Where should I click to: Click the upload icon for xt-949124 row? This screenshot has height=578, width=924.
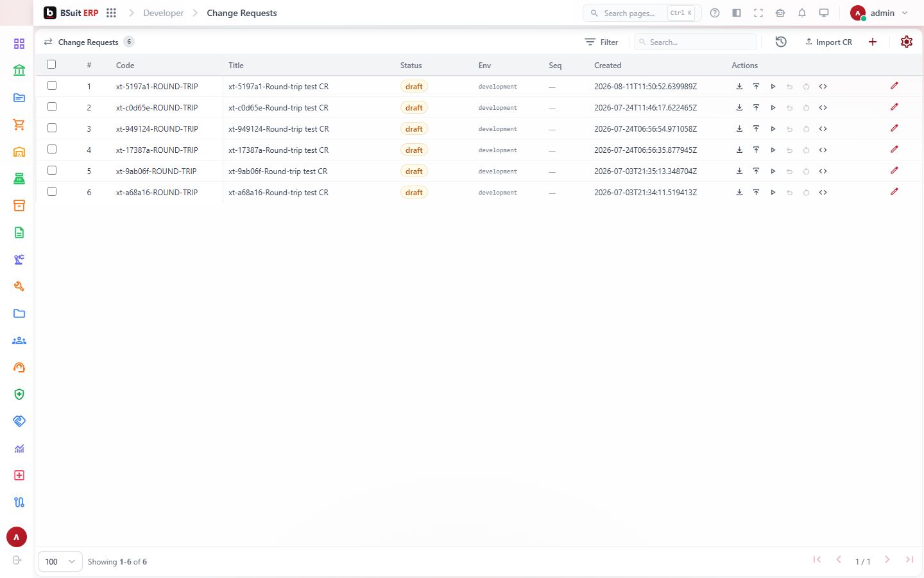[756, 129]
